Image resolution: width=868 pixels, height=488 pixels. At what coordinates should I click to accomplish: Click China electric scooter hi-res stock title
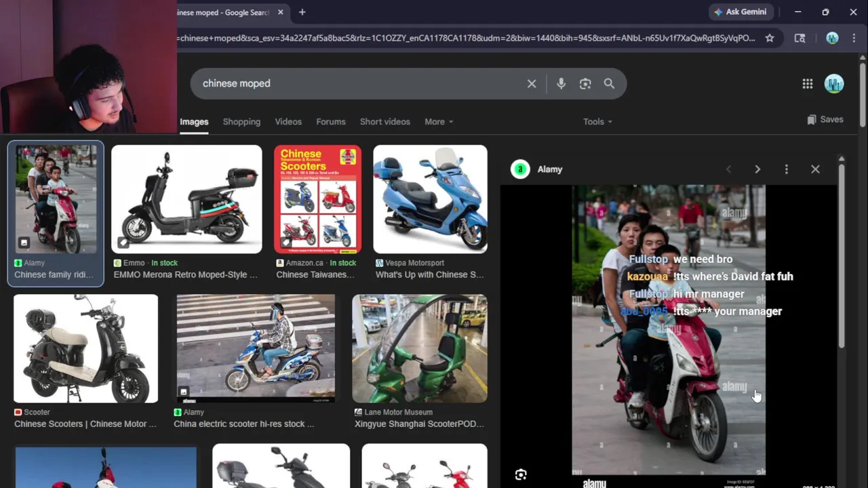coord(244,424)
